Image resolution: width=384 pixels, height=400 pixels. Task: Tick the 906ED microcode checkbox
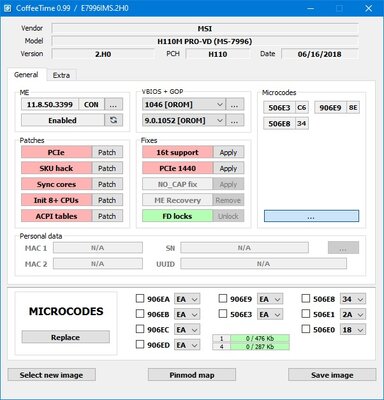coord(140,344)
